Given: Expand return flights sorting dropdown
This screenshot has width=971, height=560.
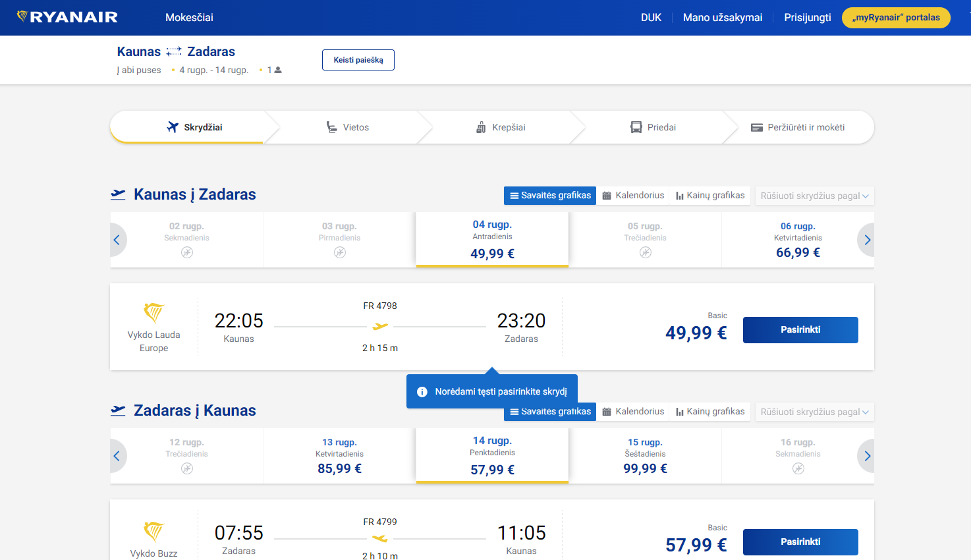Looking at the screenshot, I should pyautogui.click(x=814, y=412).
